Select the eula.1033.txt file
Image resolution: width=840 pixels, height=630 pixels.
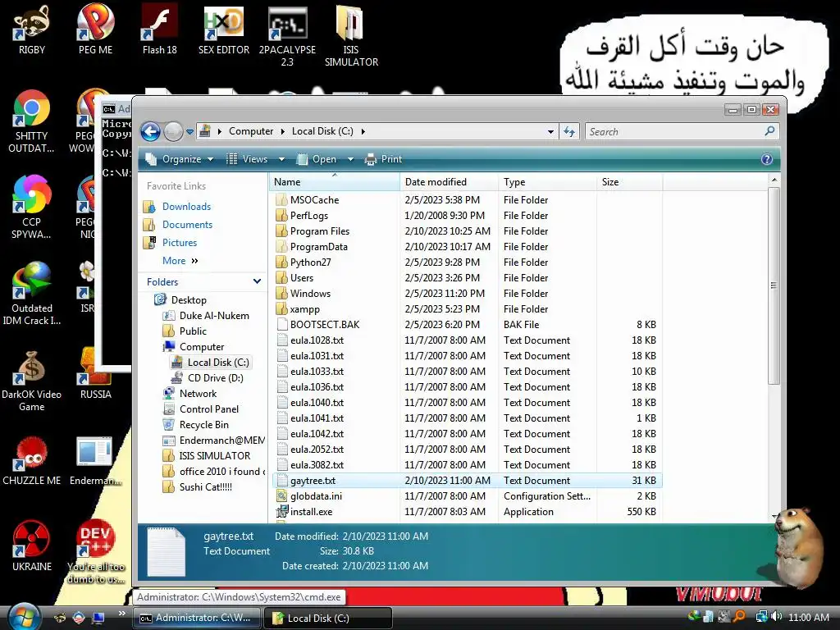coord(317,372)
